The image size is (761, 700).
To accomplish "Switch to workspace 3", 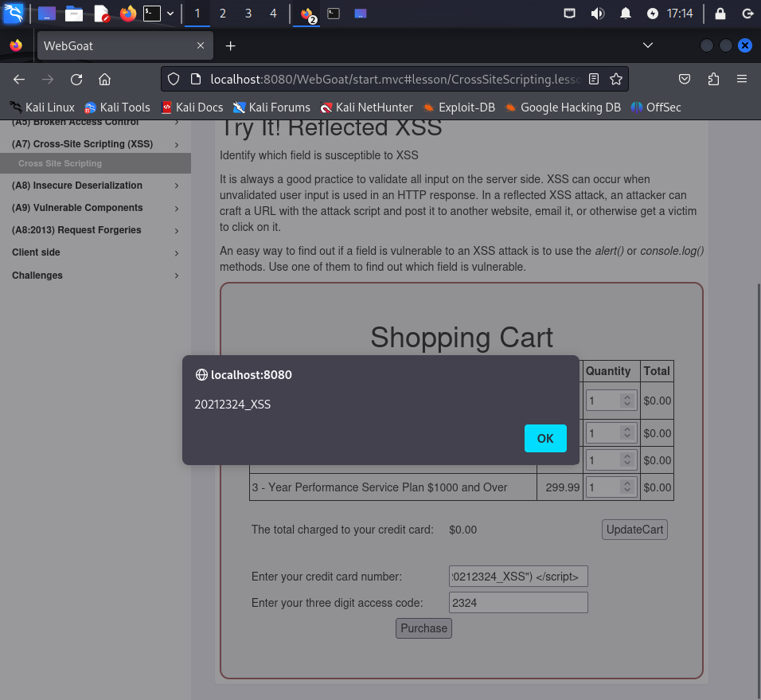I will pos(248,13).
